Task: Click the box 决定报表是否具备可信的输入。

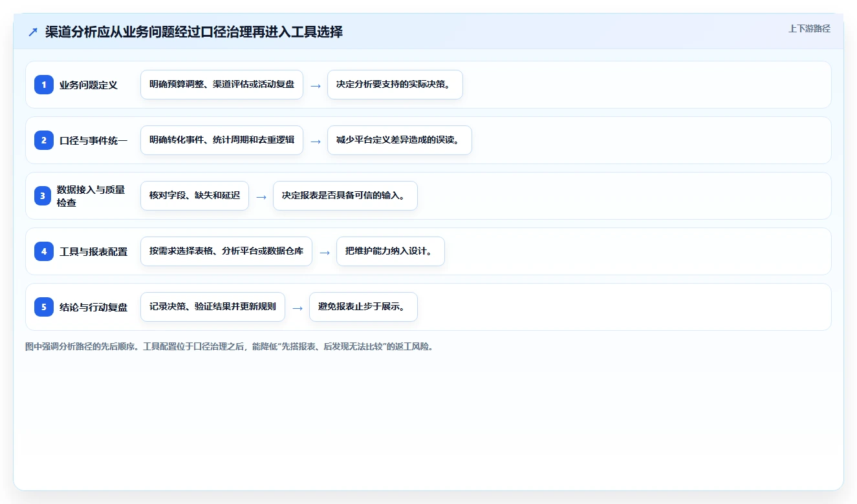Action: click(345, 196)
